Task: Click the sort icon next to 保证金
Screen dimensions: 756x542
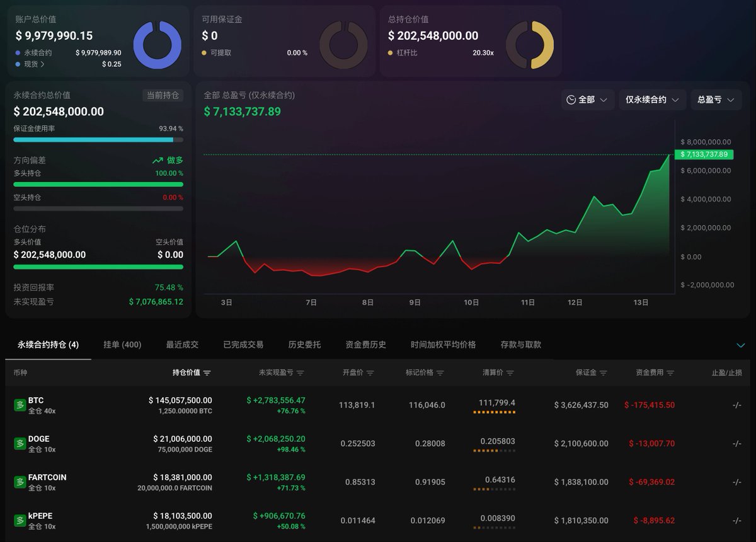Action: click(x=604, y=373)
